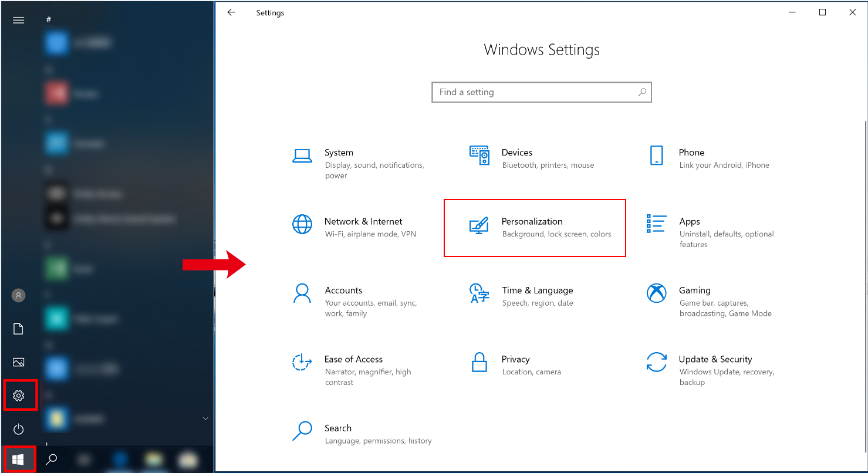
Task: Open the Search category title
Action: point(338,428)
